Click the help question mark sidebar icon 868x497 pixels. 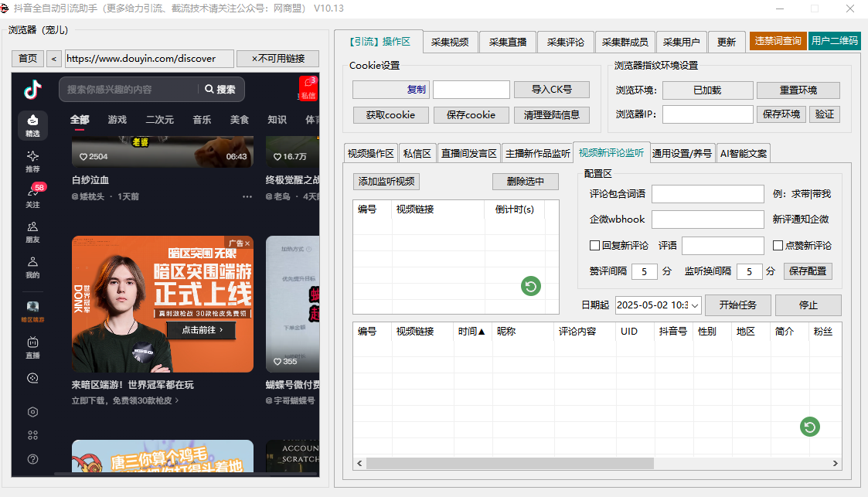pyautogui.click(x=32, y=459)
